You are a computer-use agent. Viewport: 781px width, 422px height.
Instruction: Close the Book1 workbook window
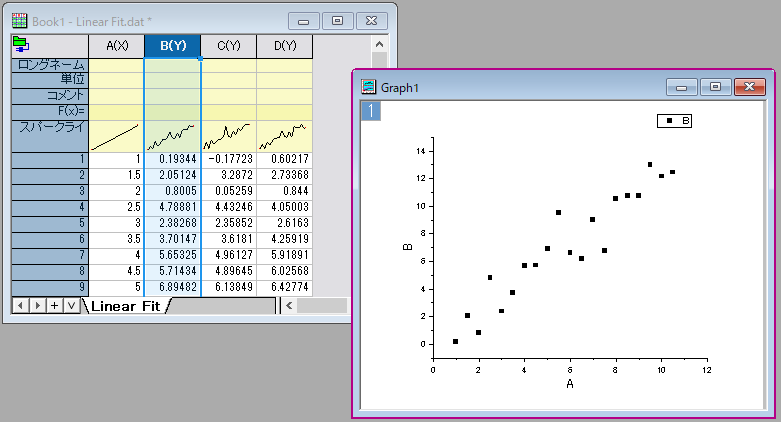pyautogui.click(x=371, y=21)
